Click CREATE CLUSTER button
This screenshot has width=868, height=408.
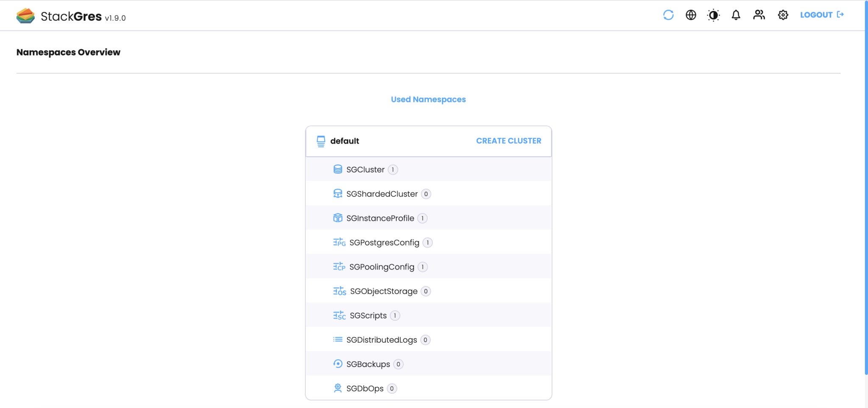509,141
